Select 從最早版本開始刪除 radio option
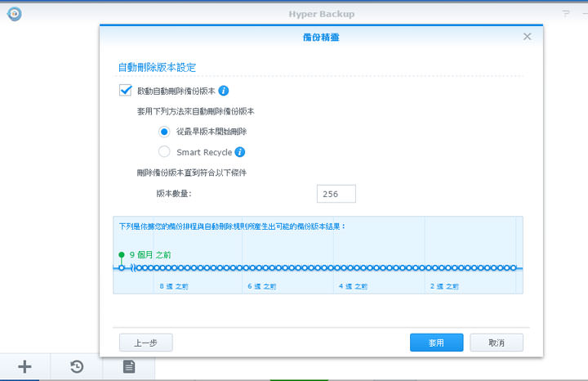The width and height of the screenshot is (588, 381). click(x=164, y=131)
